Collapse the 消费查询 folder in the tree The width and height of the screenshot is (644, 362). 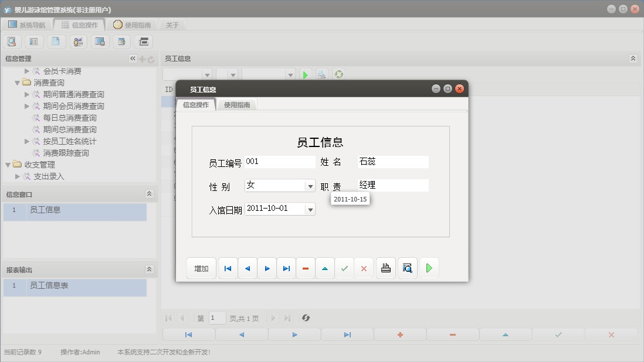(18, 82)
